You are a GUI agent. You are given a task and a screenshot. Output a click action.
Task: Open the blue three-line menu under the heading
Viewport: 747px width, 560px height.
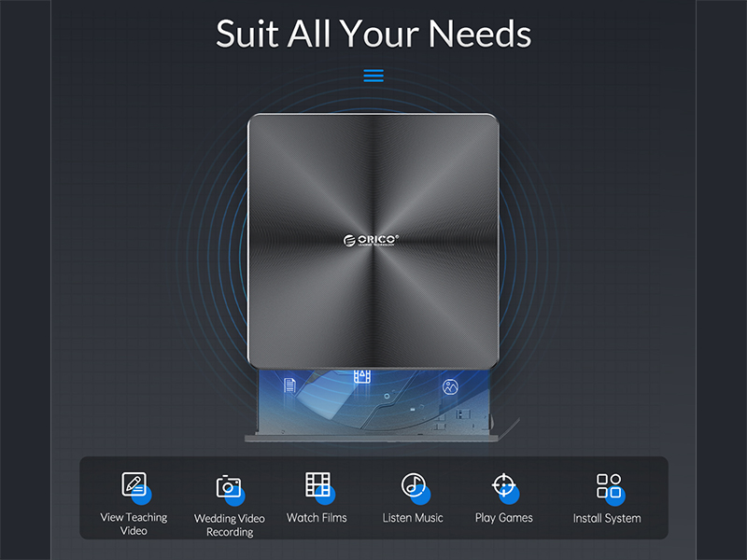[x=373, y=76]
